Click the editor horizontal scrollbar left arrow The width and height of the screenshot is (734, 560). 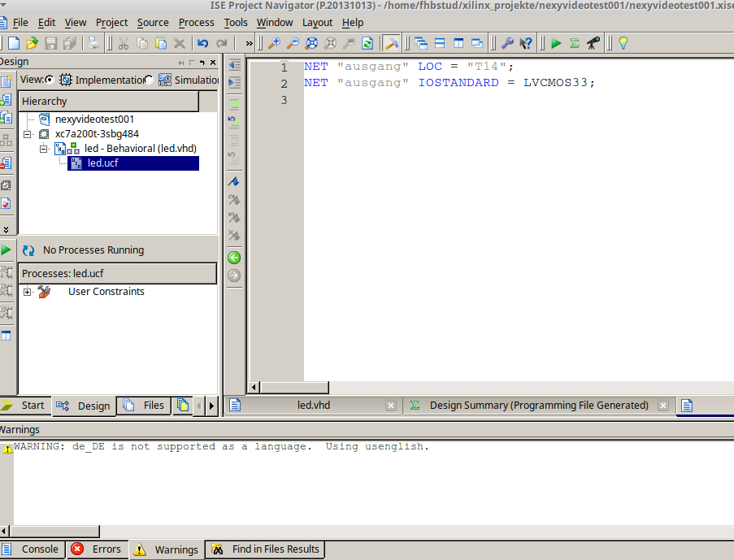click(254, 388)
